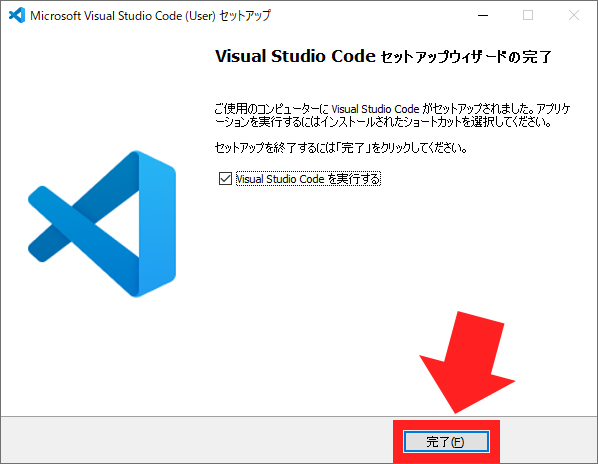Minimize the setup wizard window
The image size is (598, 464).
(x=483, y=15)
